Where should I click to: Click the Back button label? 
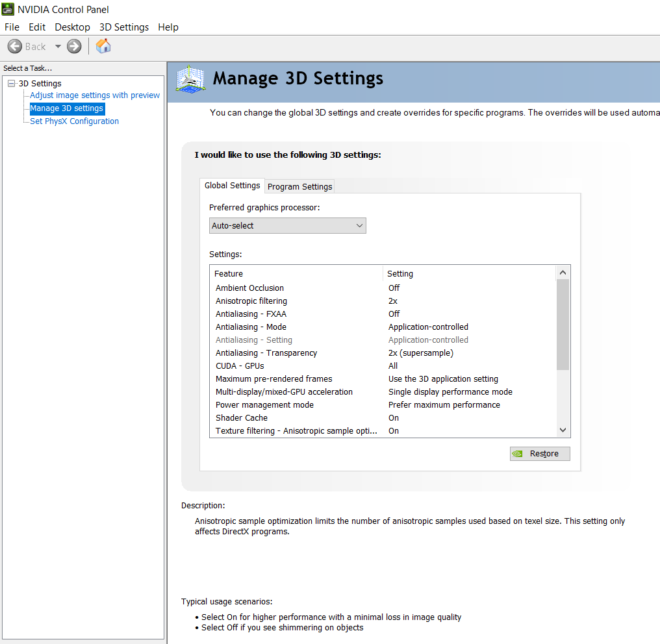(35, 47)
